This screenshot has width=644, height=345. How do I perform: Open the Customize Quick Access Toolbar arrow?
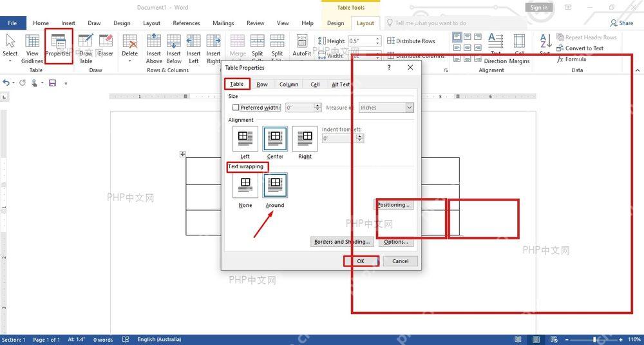pyautogui.click(x=66, y=83)
